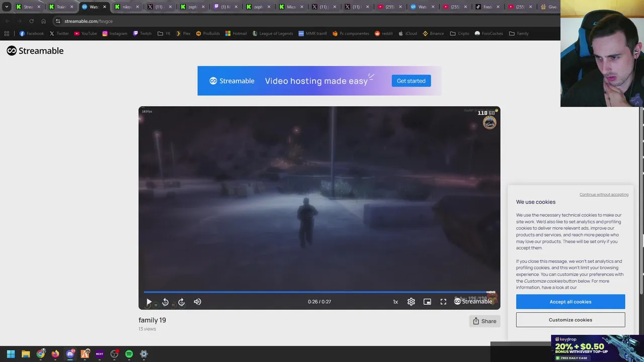Open the tab search dropdown arrow
644x362 pixels.
tap(7, 7)
